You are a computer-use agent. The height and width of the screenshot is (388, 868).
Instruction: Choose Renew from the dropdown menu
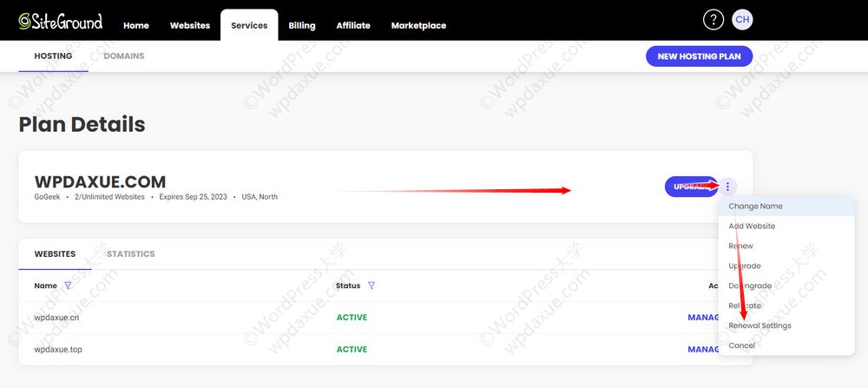(x=786, y=246)
